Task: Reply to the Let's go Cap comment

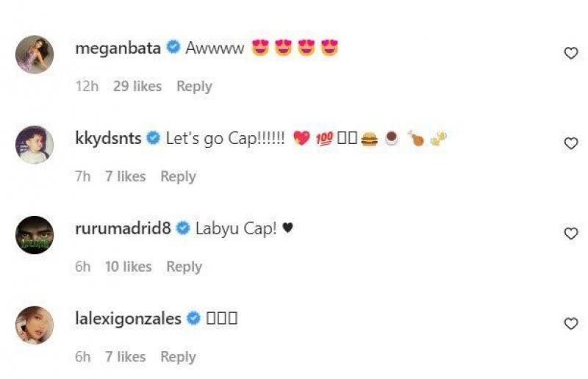Action: (x=178, y=177)
